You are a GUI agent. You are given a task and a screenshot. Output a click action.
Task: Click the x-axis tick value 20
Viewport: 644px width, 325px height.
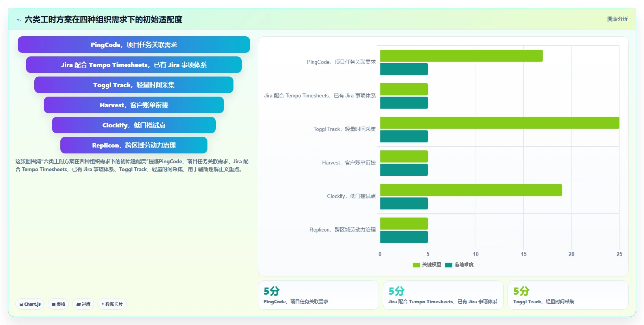[x=571, y=254]
